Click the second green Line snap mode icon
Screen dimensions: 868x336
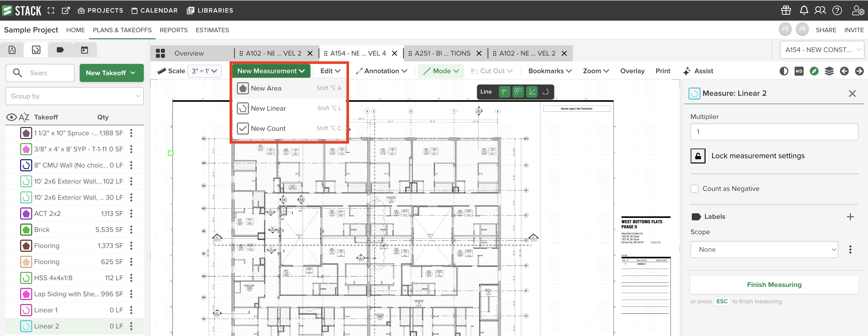point(518,92)
